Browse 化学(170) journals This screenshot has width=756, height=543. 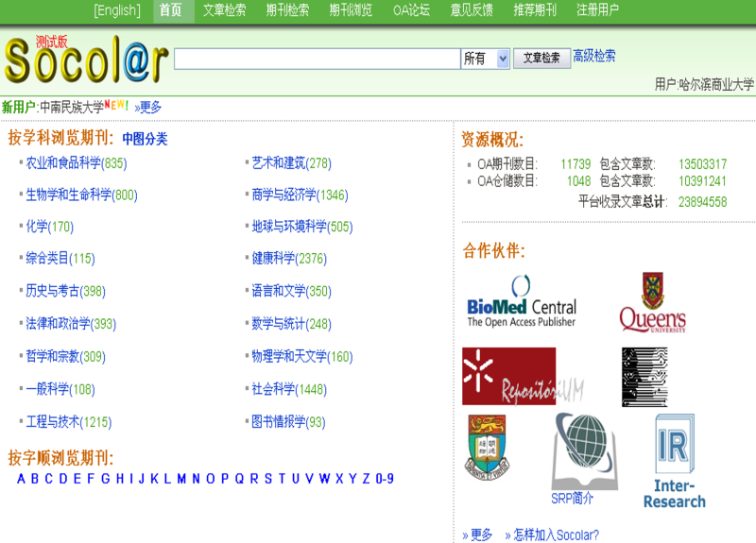coord(50,227)
